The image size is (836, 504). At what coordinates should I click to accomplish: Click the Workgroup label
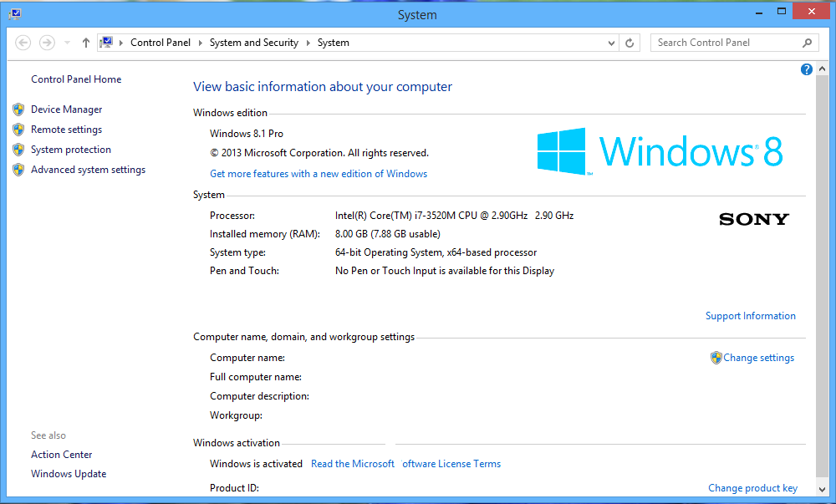tap(236, 415)
